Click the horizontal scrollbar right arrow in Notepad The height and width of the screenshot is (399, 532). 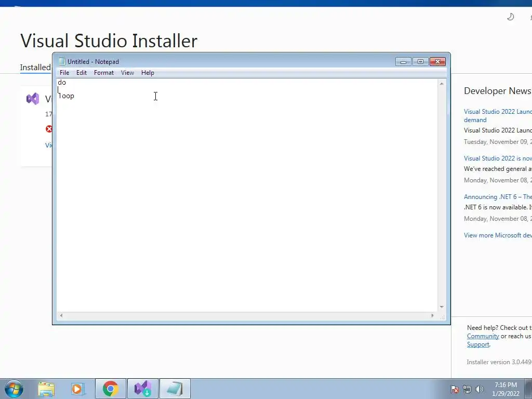[x=432, y=315]
